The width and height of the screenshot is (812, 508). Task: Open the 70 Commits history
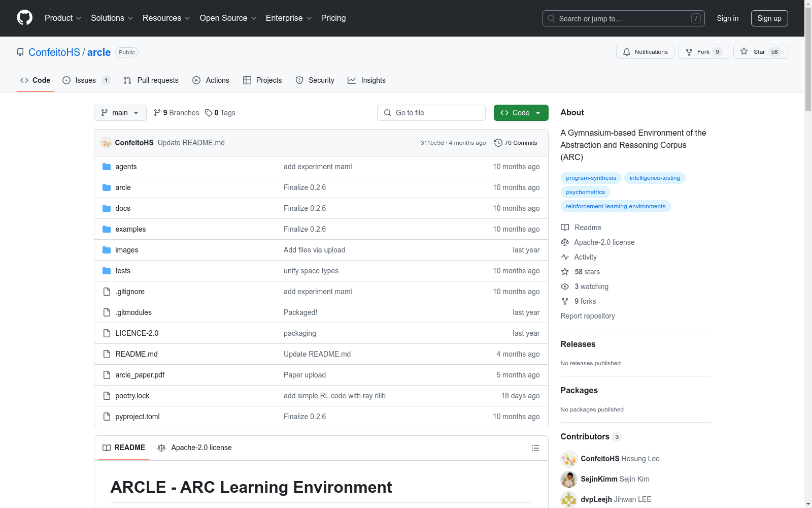[516, 143]
